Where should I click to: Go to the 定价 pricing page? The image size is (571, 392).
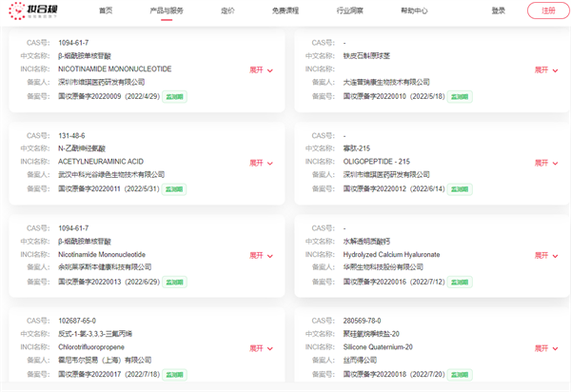pos(227,10)
